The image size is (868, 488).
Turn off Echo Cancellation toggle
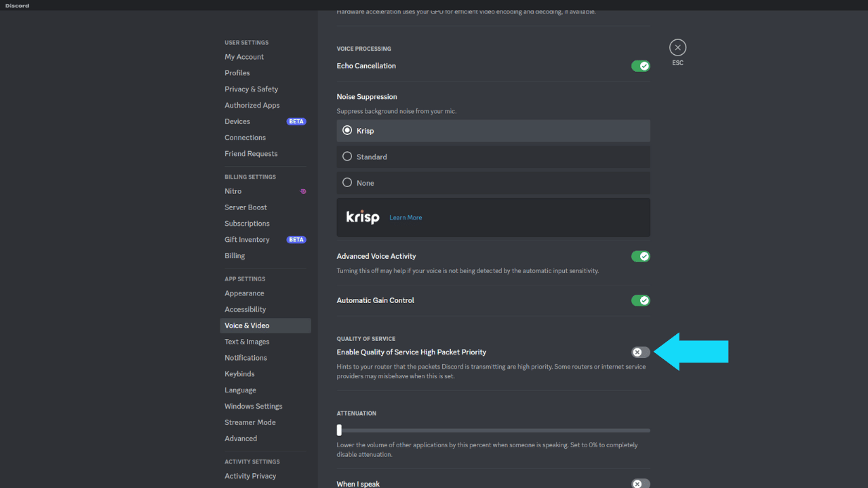pyautogui.click(x=641, y=66)
